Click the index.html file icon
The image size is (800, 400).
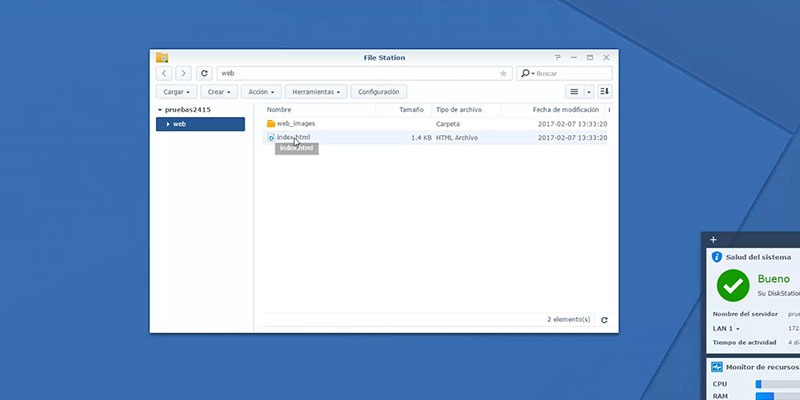coord(271,138)
